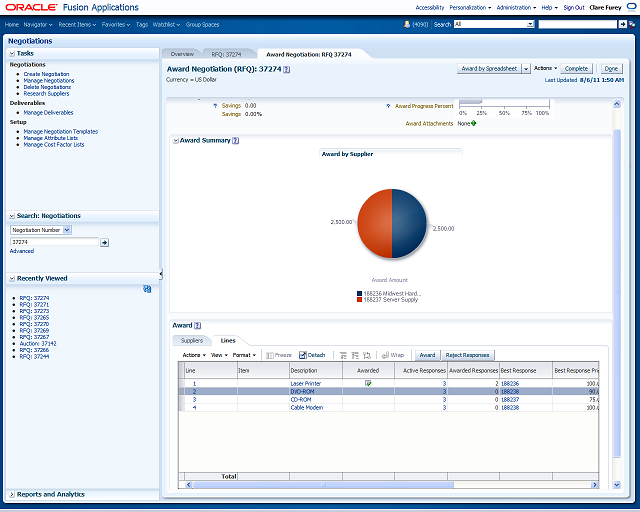Run the global search arrow button

tap(622, 24)
